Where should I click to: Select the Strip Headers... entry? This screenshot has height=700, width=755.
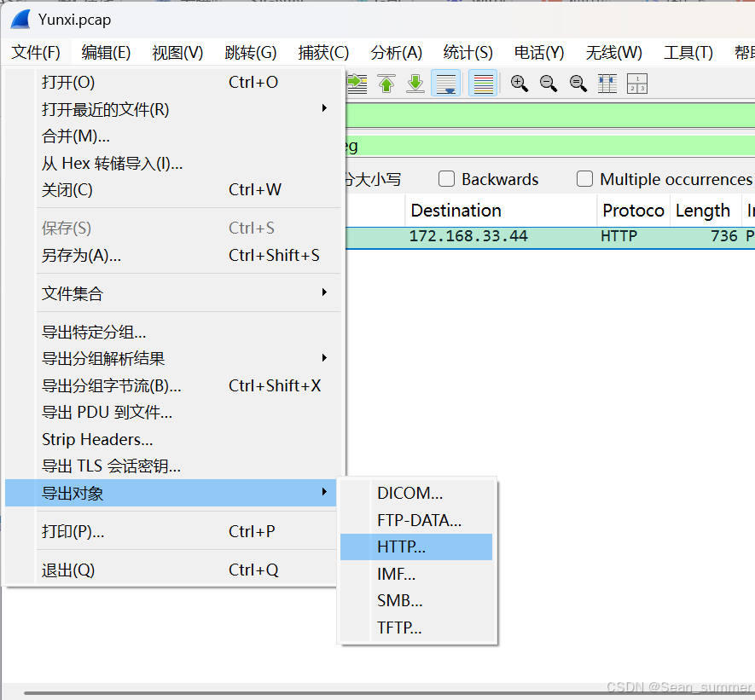pos(171,439)
